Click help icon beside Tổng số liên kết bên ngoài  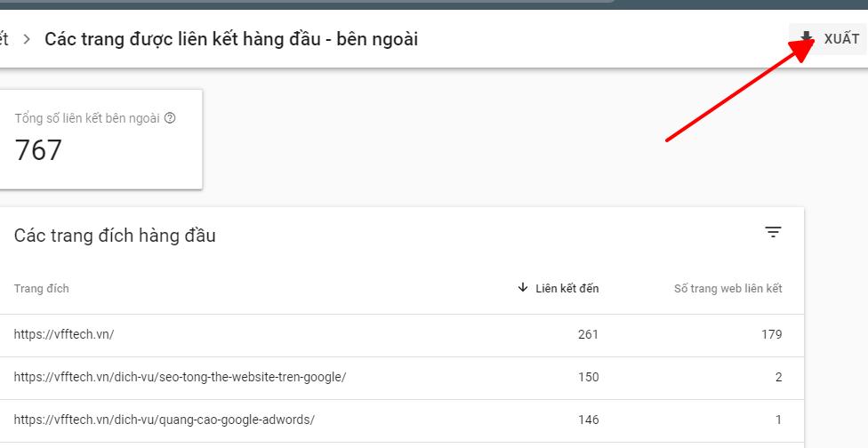[171, 118]
